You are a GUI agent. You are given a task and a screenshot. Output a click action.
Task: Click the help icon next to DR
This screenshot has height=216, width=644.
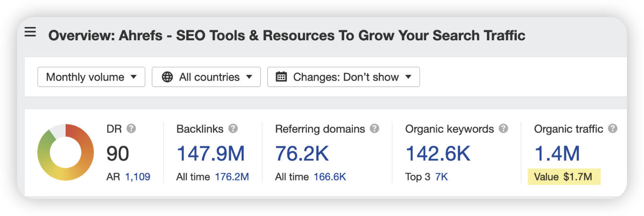(x=131, y=129)
